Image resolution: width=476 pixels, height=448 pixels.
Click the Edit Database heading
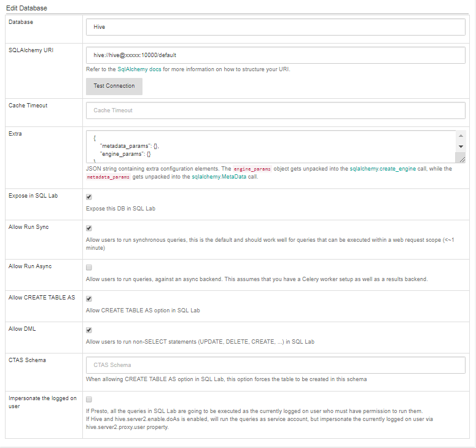pos(26,8)
